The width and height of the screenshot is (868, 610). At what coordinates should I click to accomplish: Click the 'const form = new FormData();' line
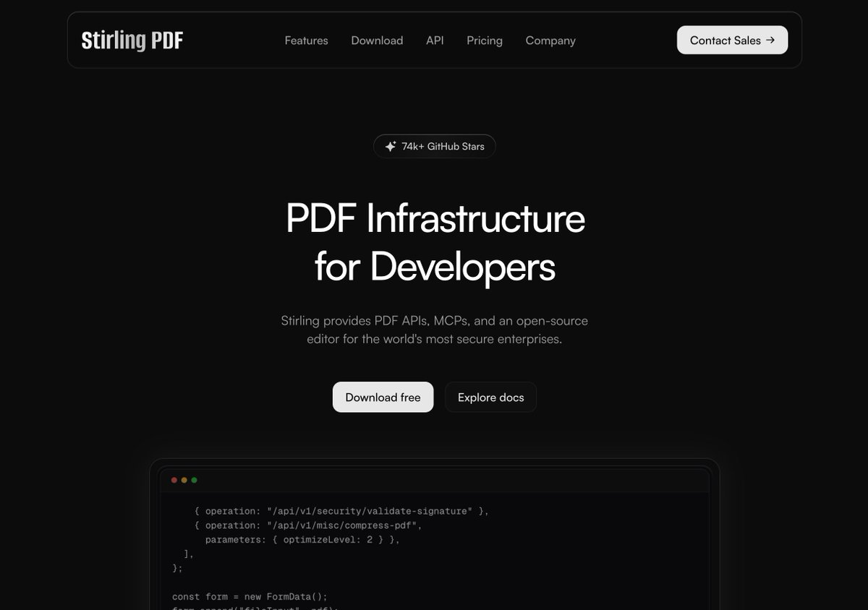pyautogui.click(x=250, y=597)
